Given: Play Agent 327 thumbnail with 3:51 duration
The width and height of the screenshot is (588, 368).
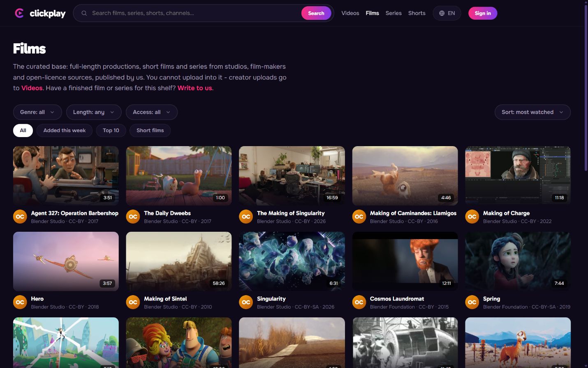Looking at the screenshot, I should 66,176.
